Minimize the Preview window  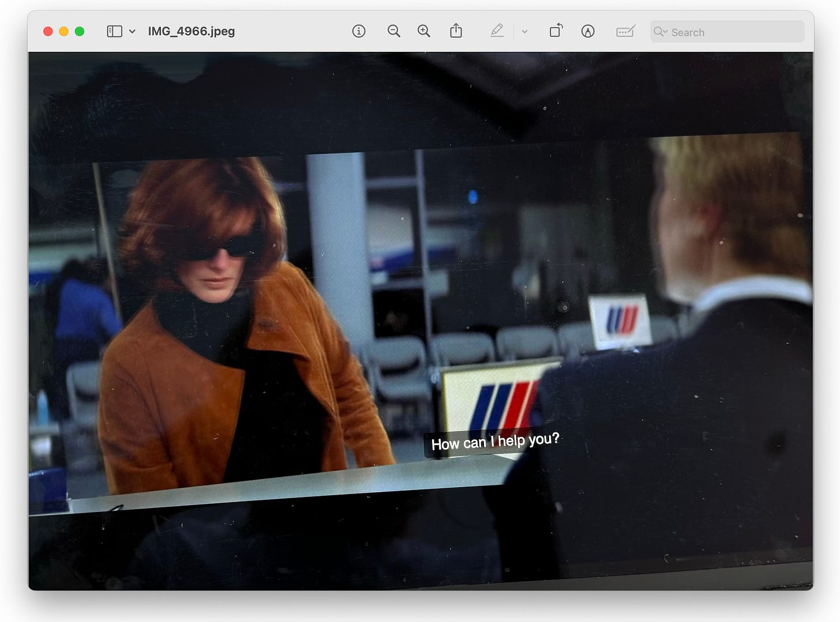pyautogui.click(x=64, y=31)
